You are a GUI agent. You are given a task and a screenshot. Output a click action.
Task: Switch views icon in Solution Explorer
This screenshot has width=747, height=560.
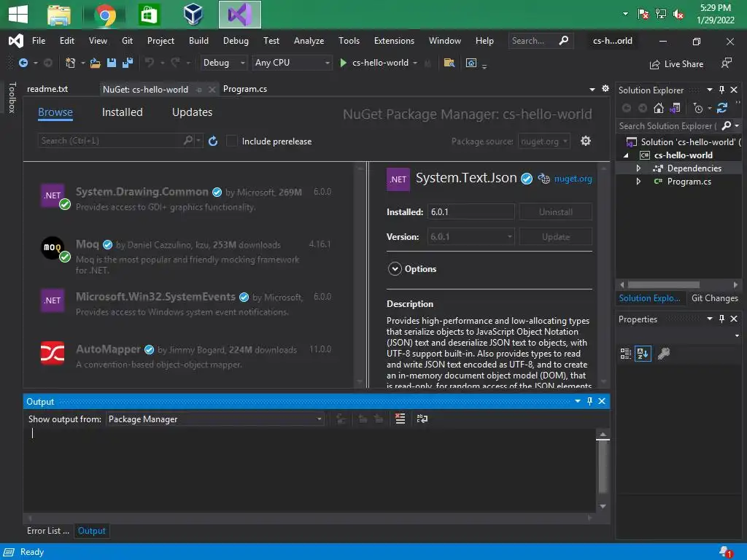(675, 109)
